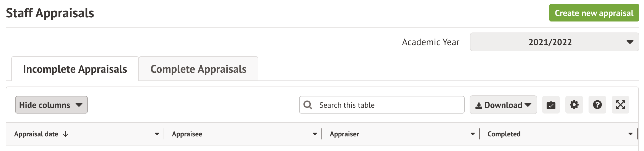Select the Incomplete Appraisals tab
The height and width of the screenshot is (151, 644).
click(75, 69)
